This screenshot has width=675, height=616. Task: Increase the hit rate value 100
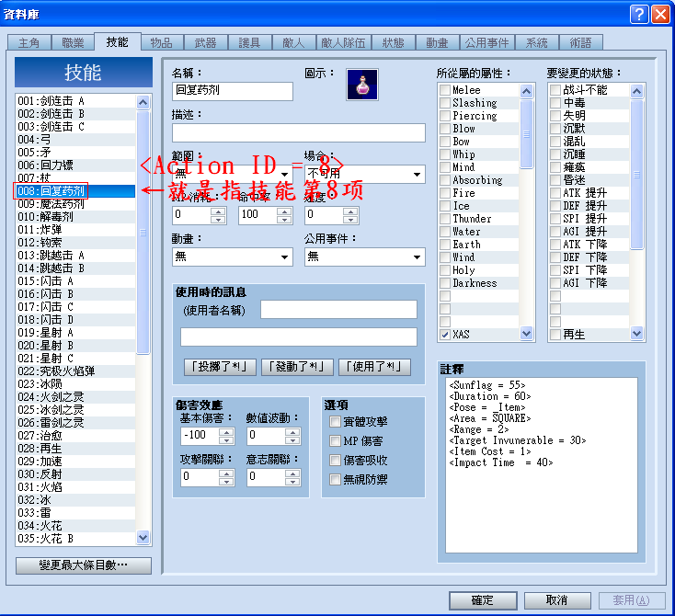click(284, 211)
